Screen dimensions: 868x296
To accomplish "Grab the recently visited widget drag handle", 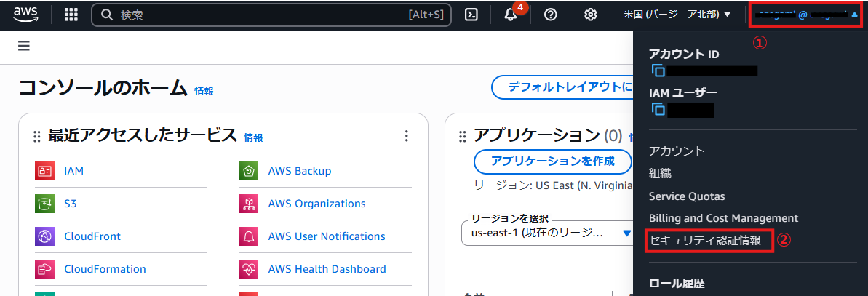I will pyautogui.click(x=37, y=137).
